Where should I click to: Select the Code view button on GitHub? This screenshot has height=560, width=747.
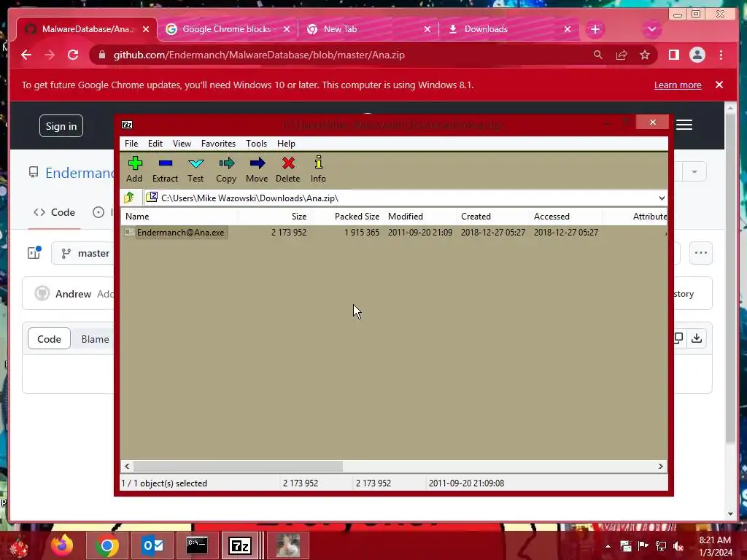pos(49,338)
